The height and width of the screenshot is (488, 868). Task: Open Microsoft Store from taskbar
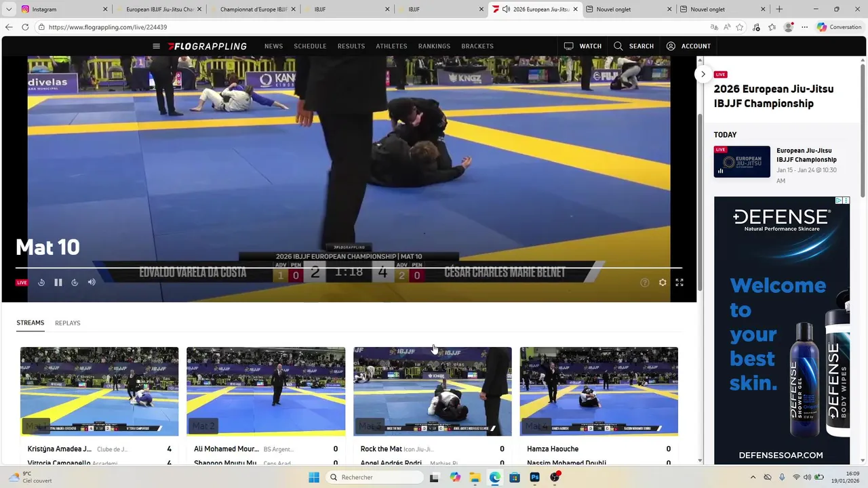tap(515, 477)
